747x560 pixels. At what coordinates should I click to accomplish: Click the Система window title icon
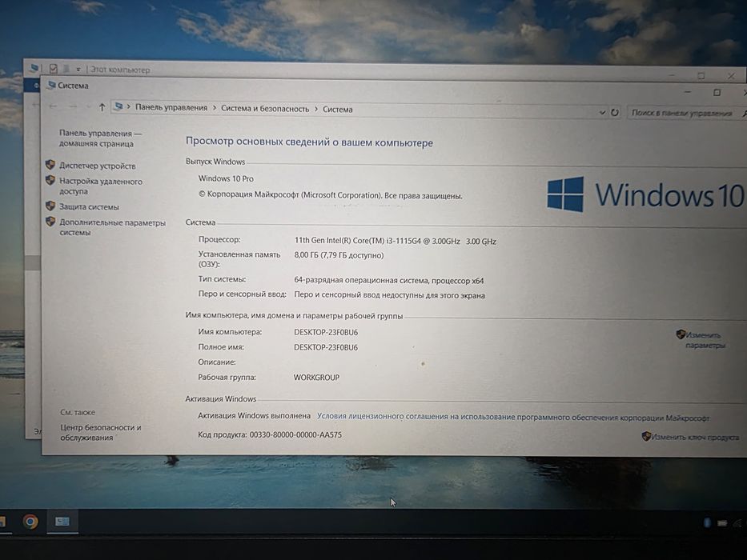point(51,86)
